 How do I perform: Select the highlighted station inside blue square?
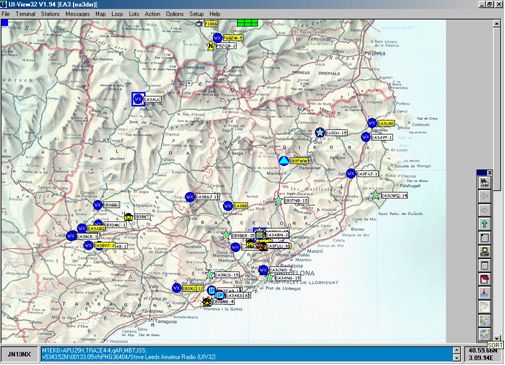pos(138,99)
